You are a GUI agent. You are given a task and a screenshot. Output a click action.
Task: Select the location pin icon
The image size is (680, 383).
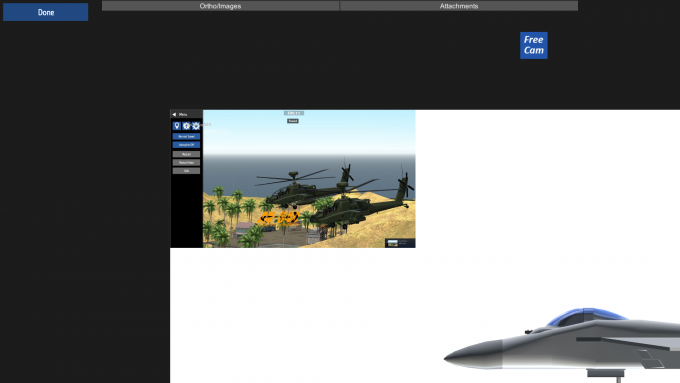click(177, 126)
